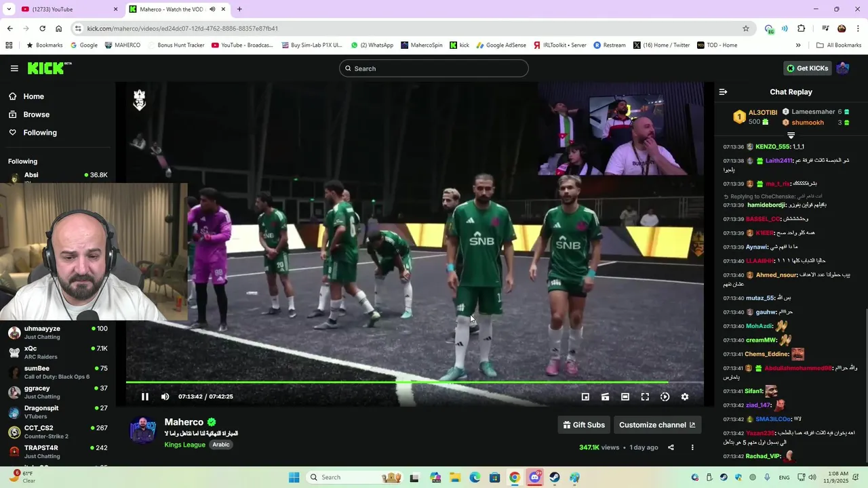Click the clip creation icon
The image size is (868, 488).
[605, 396]
